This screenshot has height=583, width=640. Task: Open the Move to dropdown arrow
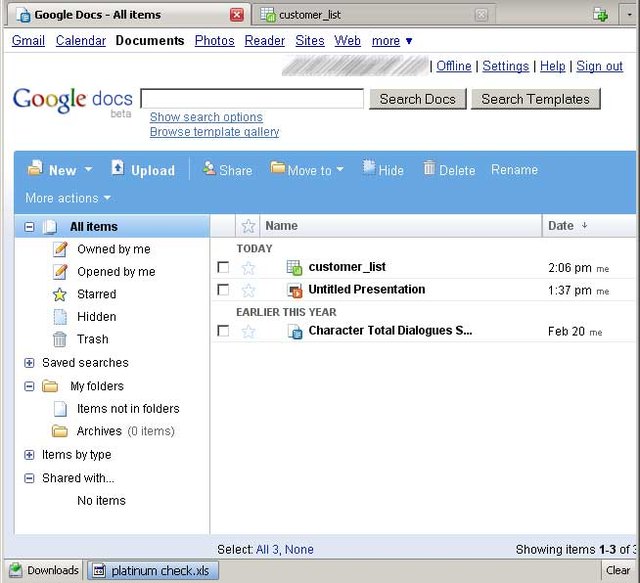point(340,169)
